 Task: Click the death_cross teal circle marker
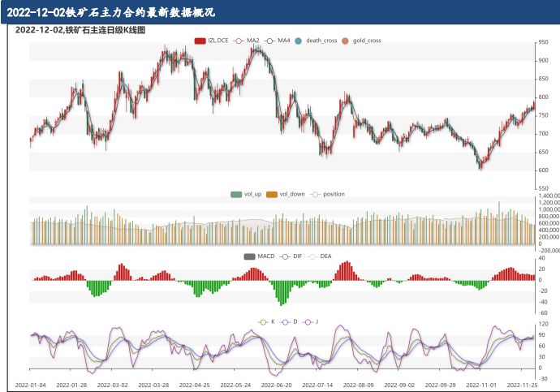[x=299, y=41]
